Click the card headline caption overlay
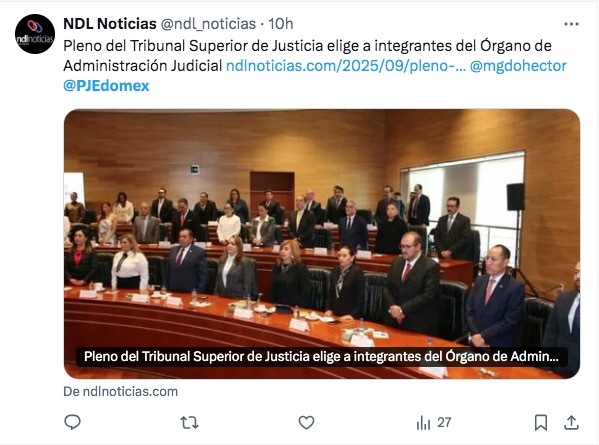Image resolution: width=599 pixels, height=445 pixels. [321, 356]
